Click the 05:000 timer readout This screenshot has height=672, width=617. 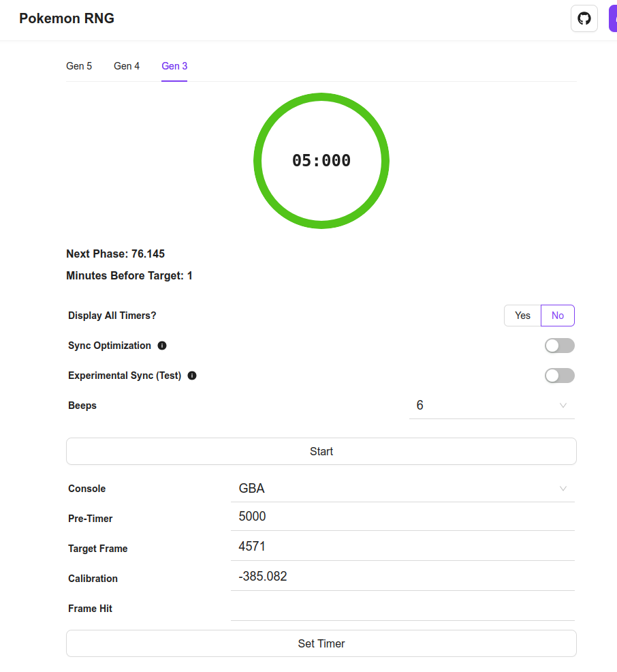[x=321, y=161]
